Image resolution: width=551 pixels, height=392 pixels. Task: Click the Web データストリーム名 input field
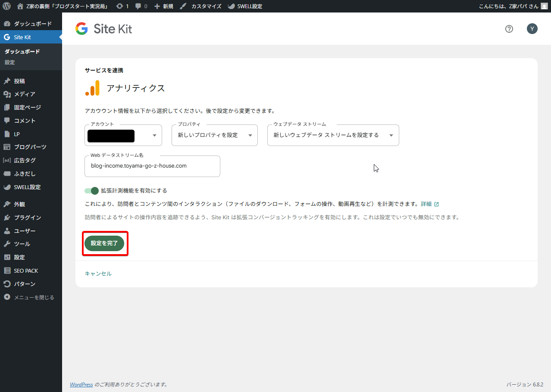(153, 166)
